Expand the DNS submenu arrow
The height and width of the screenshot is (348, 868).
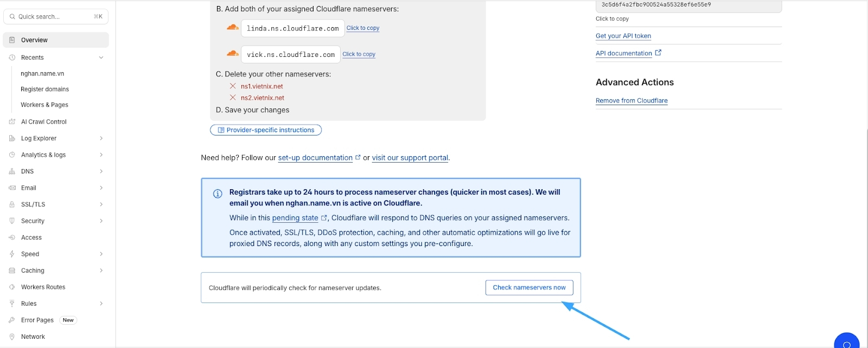coord(101,171)
